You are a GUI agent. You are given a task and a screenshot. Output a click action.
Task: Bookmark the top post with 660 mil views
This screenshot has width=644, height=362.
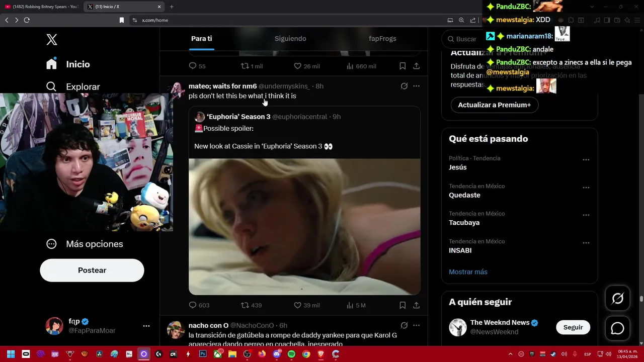(x=403, y=66)
